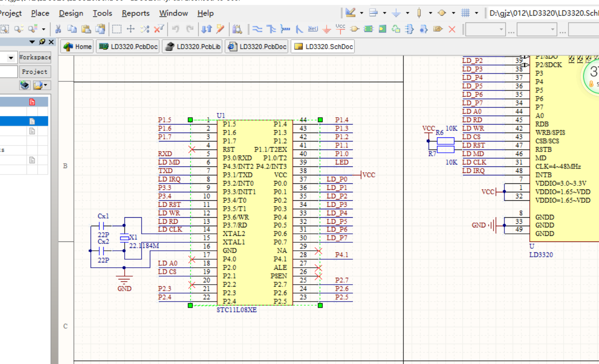This screenshot has width=599, height=364.
Task: Open the second empty filter combo box
Action: (x=537, y=29)
